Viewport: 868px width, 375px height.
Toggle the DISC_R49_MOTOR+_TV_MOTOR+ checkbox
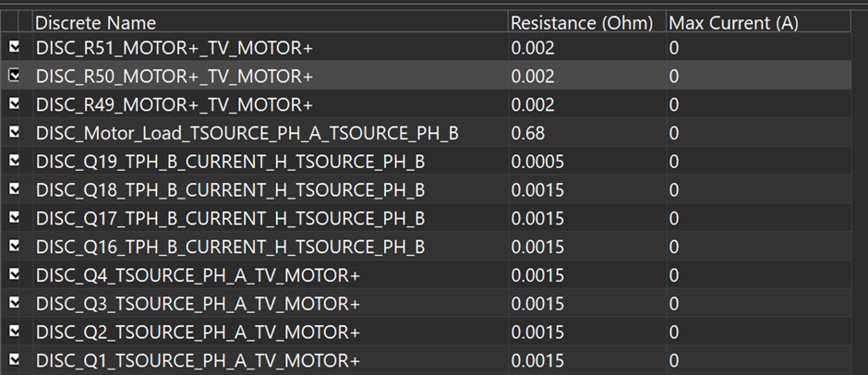pyautogui.click(x=15, y=104)
